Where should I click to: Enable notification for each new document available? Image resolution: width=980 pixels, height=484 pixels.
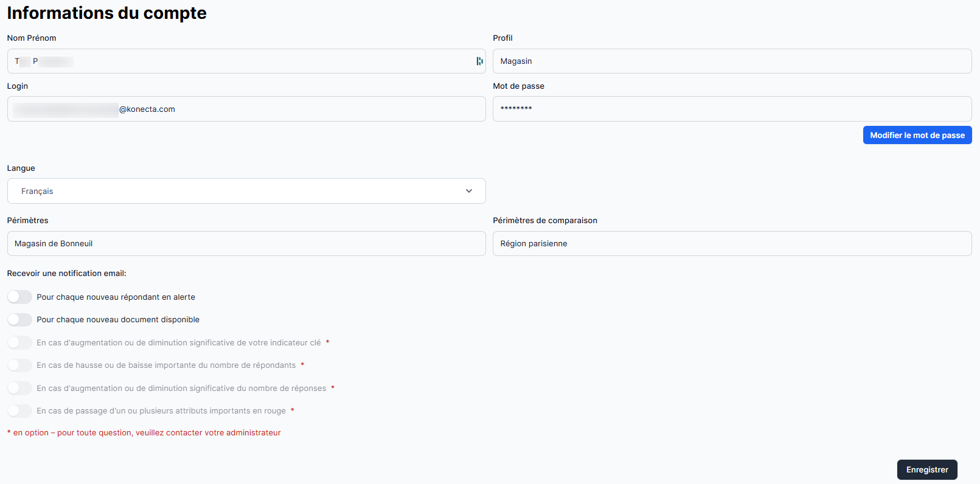(19, 320)
